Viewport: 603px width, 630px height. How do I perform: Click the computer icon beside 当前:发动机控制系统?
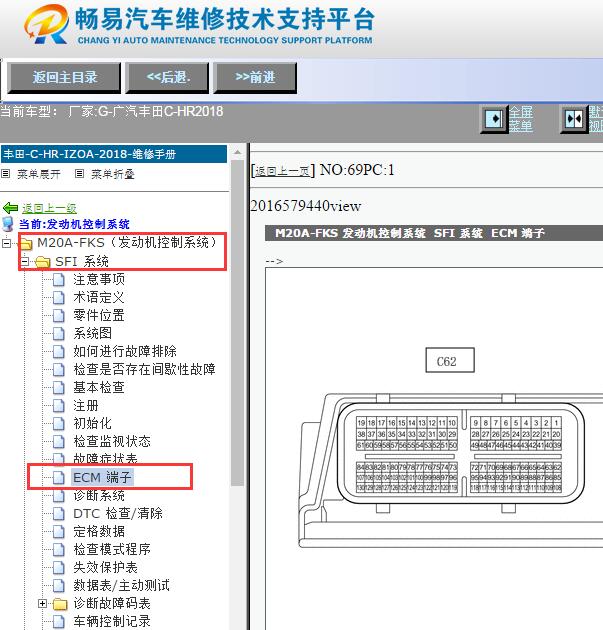coord(8,224)
